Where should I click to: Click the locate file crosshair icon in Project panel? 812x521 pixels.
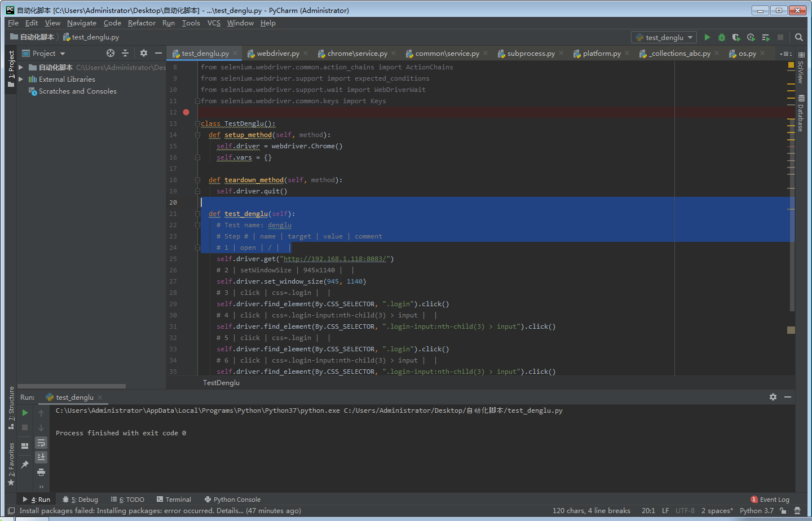111,53
